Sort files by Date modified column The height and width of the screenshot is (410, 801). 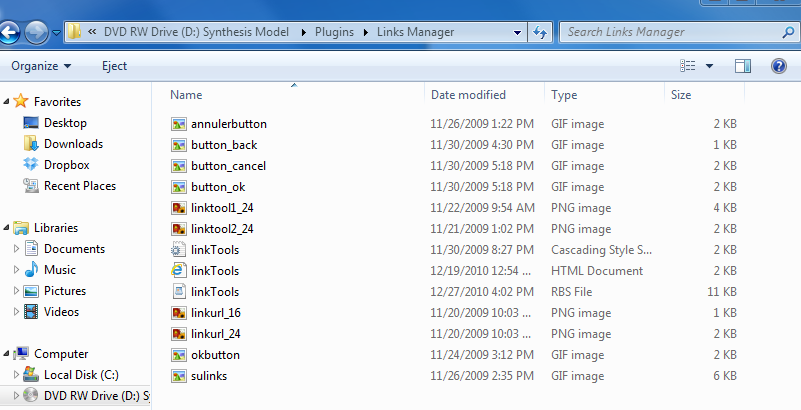point(468,95)
